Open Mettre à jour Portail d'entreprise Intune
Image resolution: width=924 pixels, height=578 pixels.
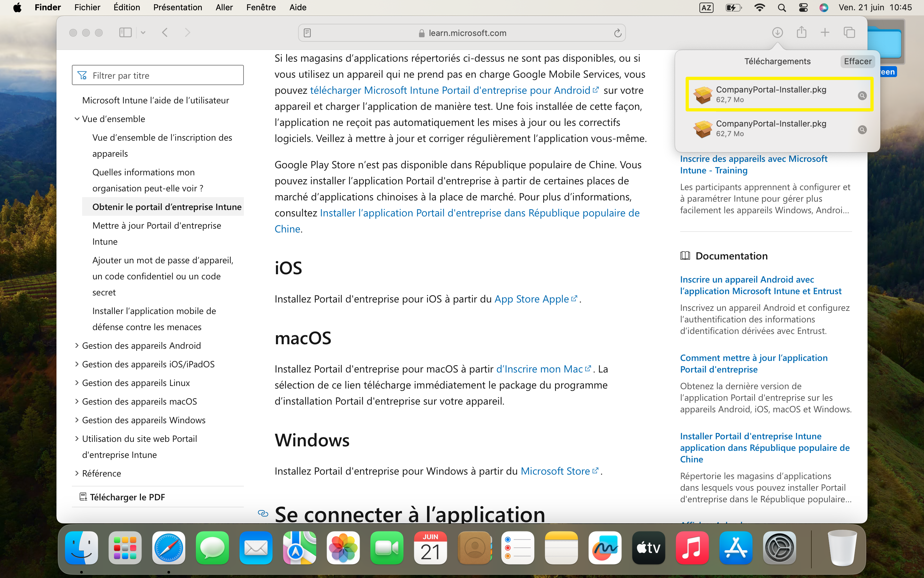[157, 233]
